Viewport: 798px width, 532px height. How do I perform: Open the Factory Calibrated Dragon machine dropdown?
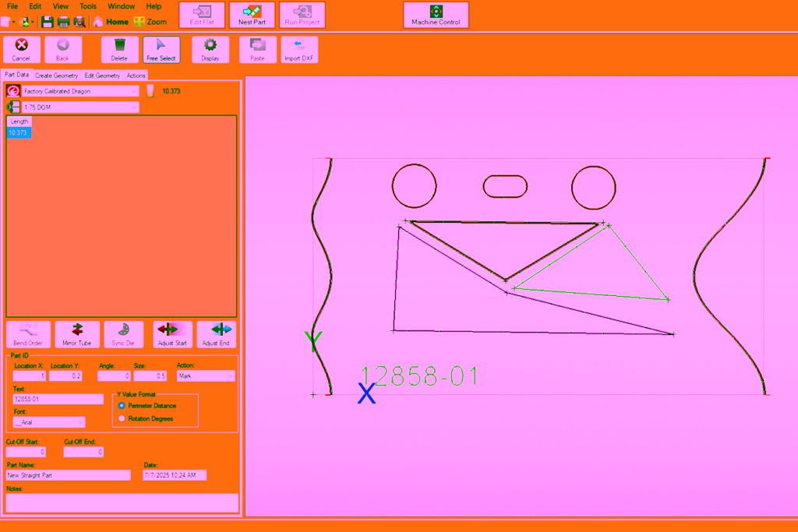[x=80, y=91]
